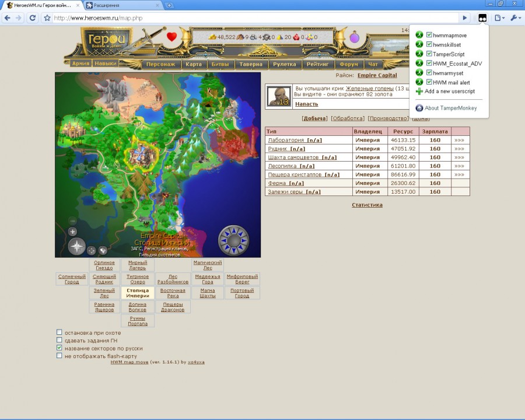525x420 pixels.
Task: Click the Iron golems creature portrait
Action: coord(279,96)
